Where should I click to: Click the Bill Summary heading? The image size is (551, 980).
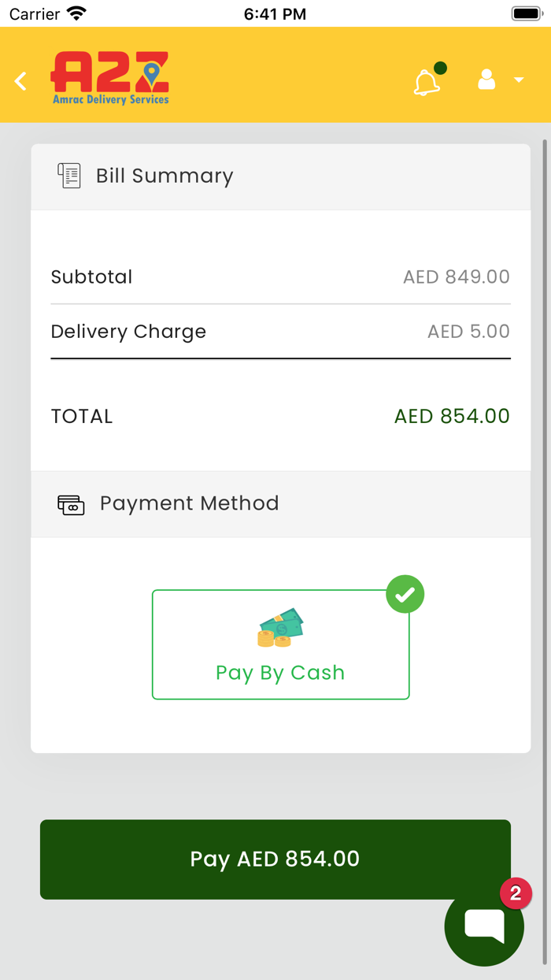coord(165,176)
